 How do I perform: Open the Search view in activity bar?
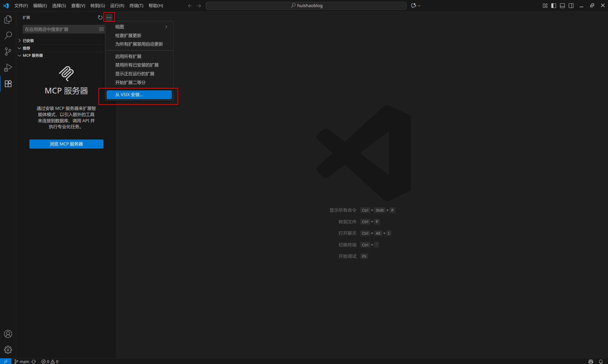tap(8, 36)
